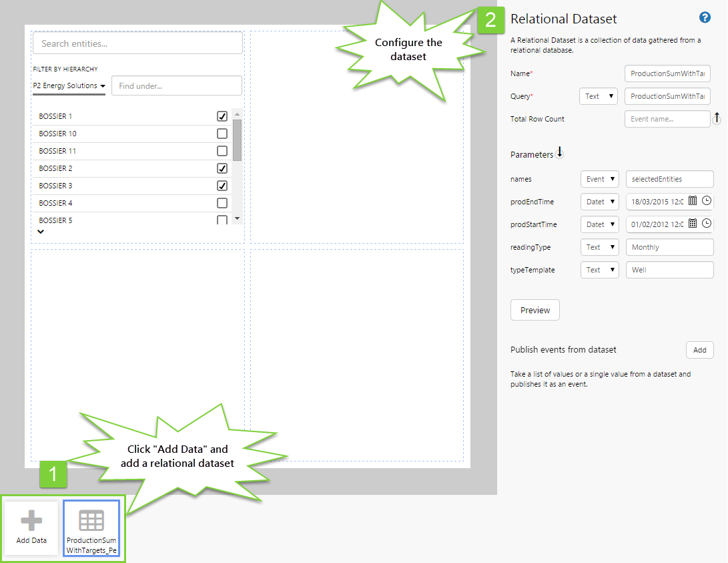Open calendar picker for prodEndTime
This screenshot has height=563, width=728.
click(693, 201)
